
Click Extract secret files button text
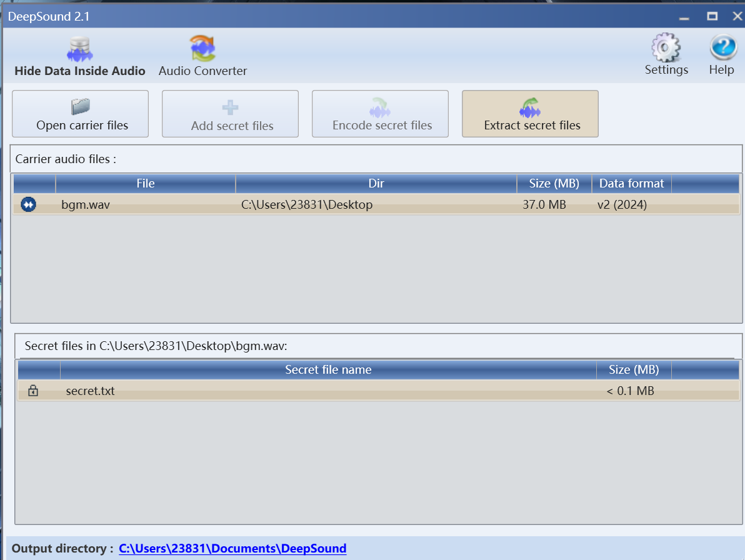[x=532, y=126]
